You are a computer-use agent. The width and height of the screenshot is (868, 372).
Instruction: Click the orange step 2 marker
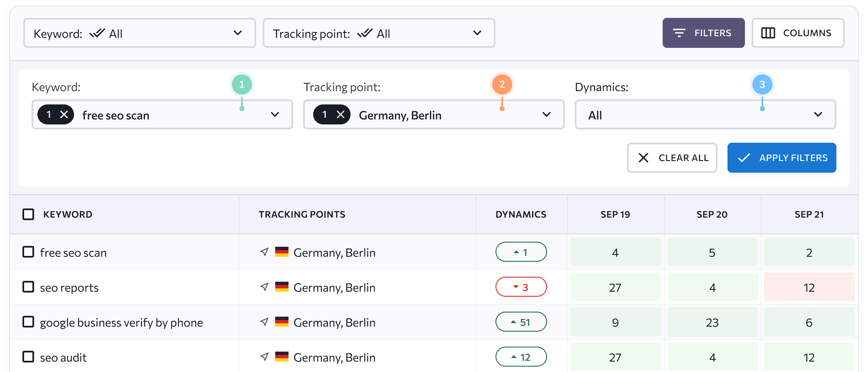pyautogui.click(x=502, y=84)
